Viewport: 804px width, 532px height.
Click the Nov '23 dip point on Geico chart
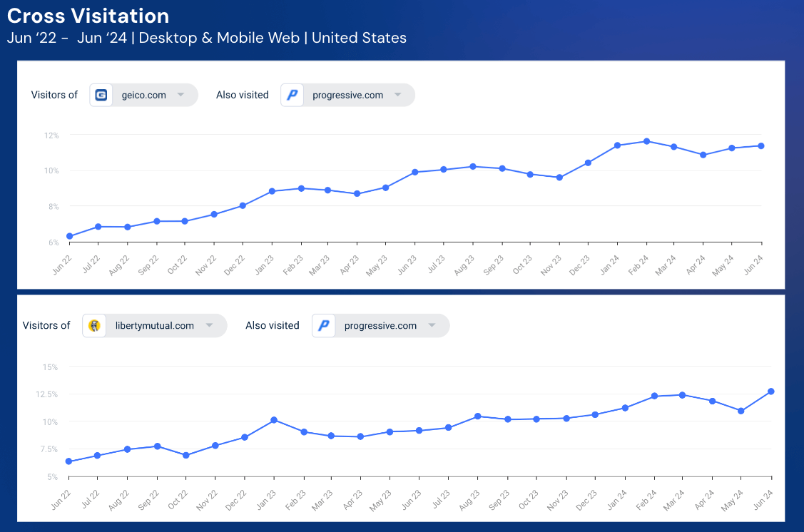(559, 178)
